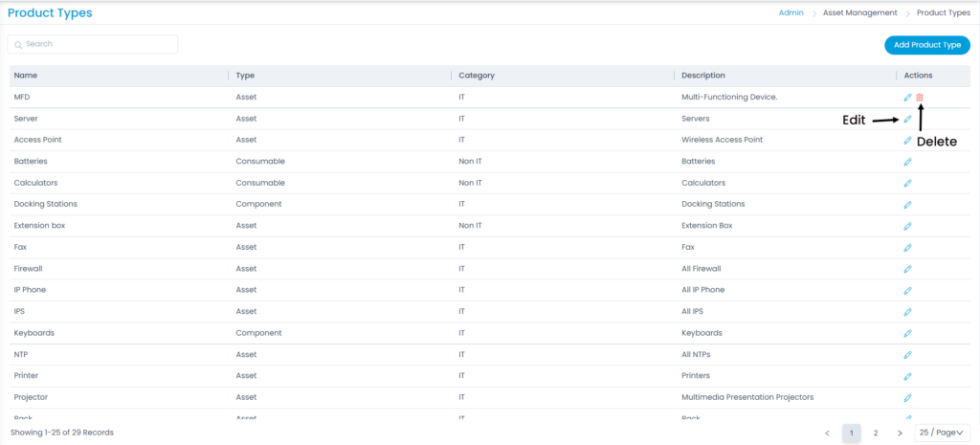
Task: Click the All Firewall description
Action: coord(702,269)
